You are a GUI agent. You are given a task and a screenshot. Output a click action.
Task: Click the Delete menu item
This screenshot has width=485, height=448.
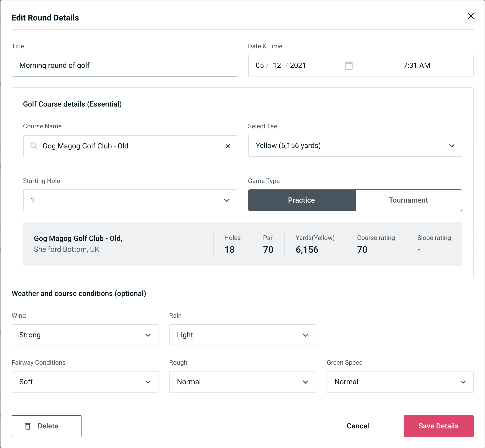point(46,426)
